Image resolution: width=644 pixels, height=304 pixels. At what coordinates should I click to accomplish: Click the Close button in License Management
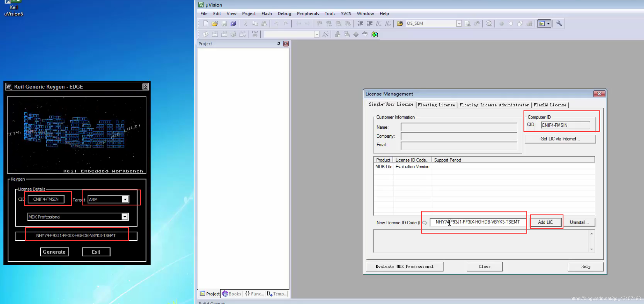tap(485, 267)
